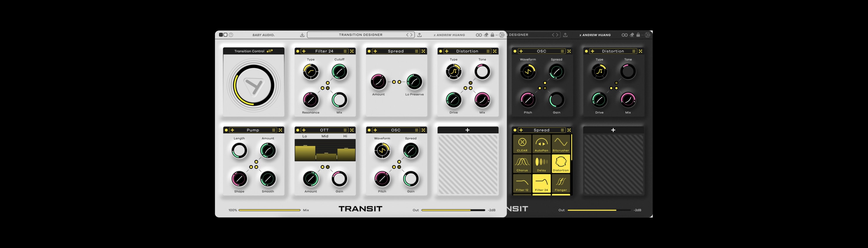868x248 pixels.
Task: Choose highlighted Distortion tile in effect grid
Action: point(561,163)
